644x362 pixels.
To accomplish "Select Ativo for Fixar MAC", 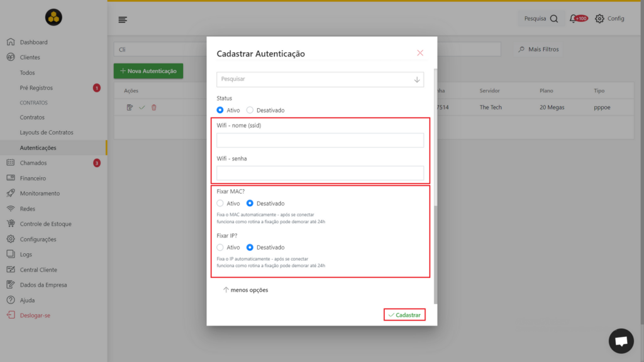I will point(220,203).
